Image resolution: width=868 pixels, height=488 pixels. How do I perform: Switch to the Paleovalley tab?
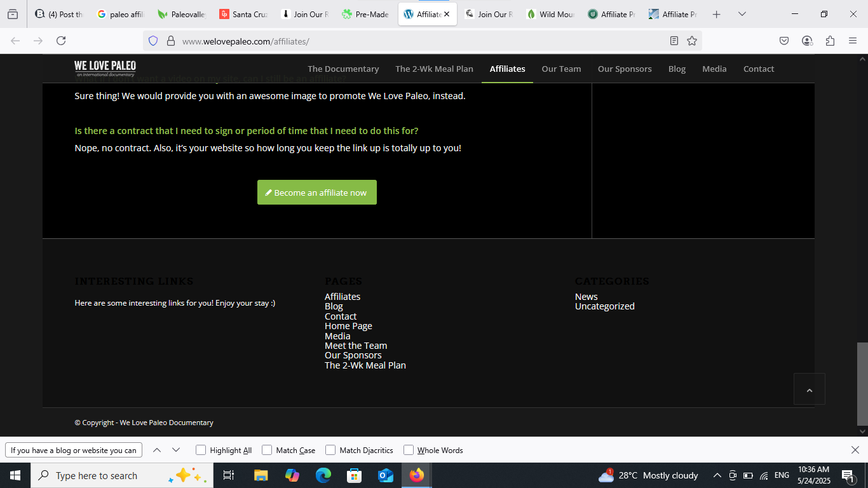coord(181,14)
